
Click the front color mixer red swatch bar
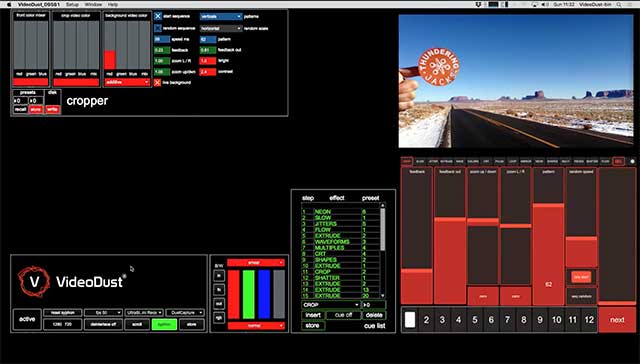[31, 82]
